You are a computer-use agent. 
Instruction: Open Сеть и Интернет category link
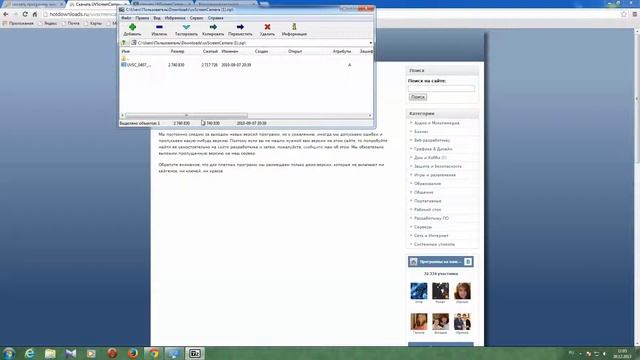431,236
